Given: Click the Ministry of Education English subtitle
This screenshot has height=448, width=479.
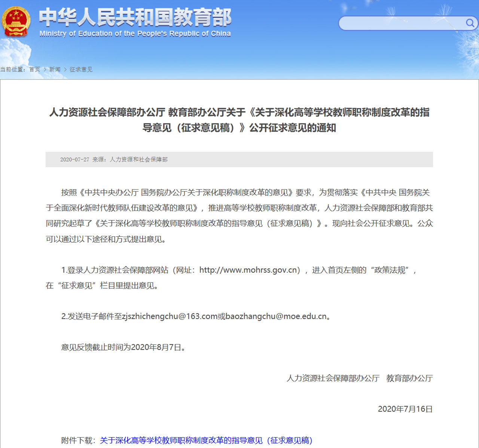Looking at the screenshot, I should [135, 34].
